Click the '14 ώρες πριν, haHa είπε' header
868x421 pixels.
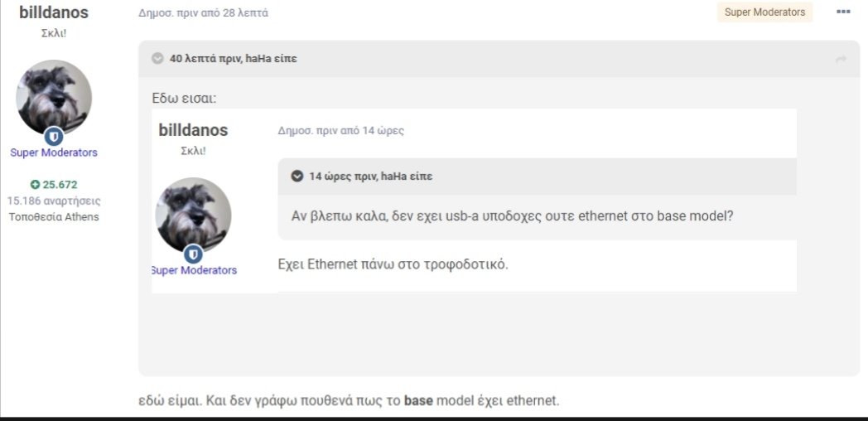click(x=371, y=177)
